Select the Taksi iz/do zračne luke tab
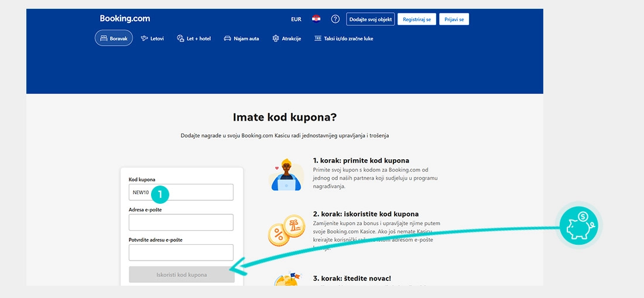Viewport: 644px width, 298px height. [x=344, y=39]
